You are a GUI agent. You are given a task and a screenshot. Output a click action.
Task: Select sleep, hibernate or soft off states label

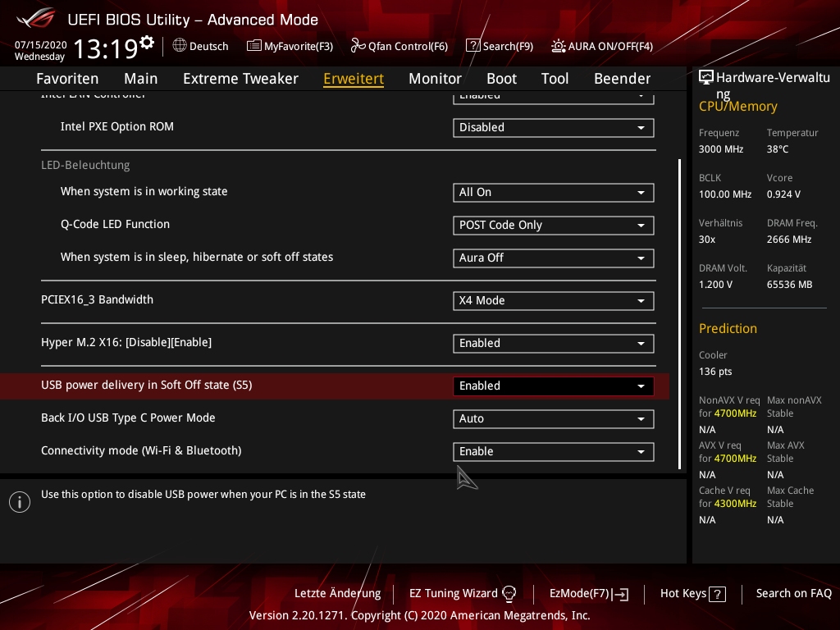point(197,257)
